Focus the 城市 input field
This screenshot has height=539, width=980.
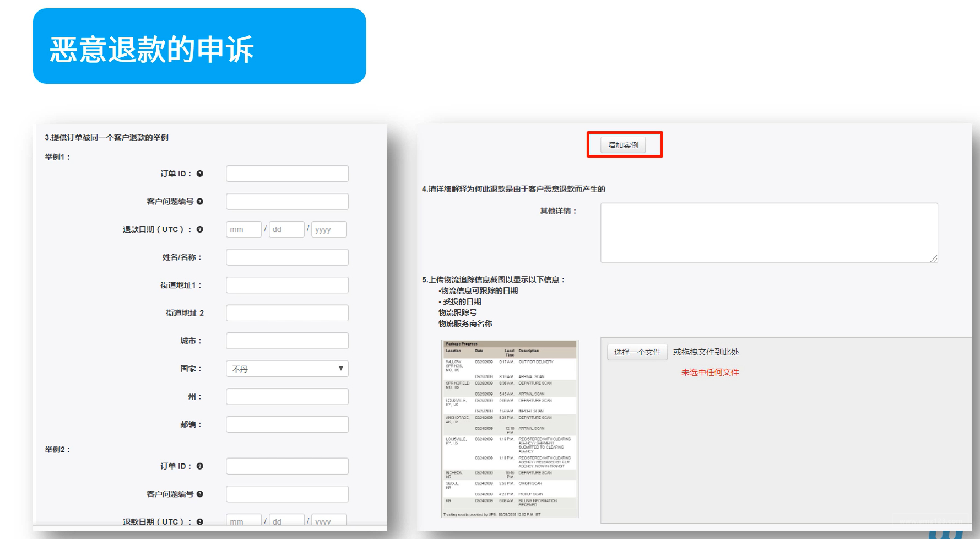pyautogui.click(x=287, y=341)
